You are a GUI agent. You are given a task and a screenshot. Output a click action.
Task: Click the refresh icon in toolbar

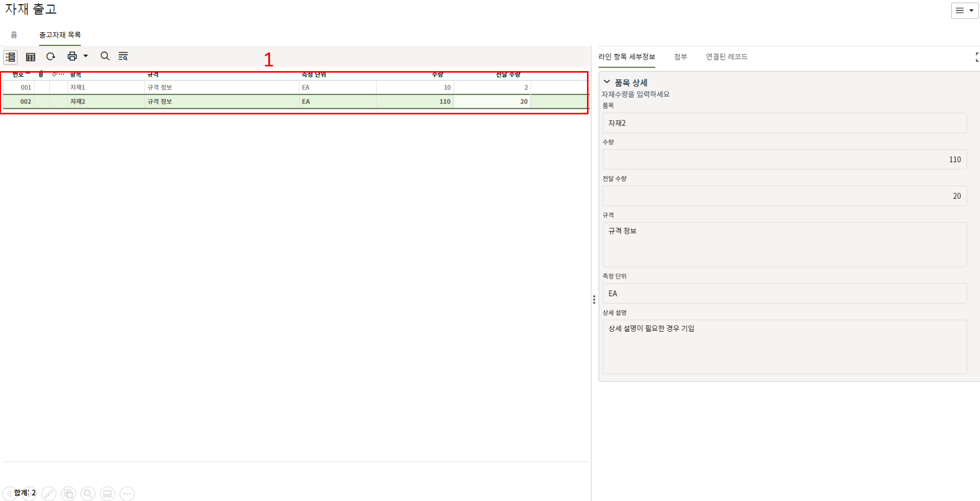coord(50,56)
